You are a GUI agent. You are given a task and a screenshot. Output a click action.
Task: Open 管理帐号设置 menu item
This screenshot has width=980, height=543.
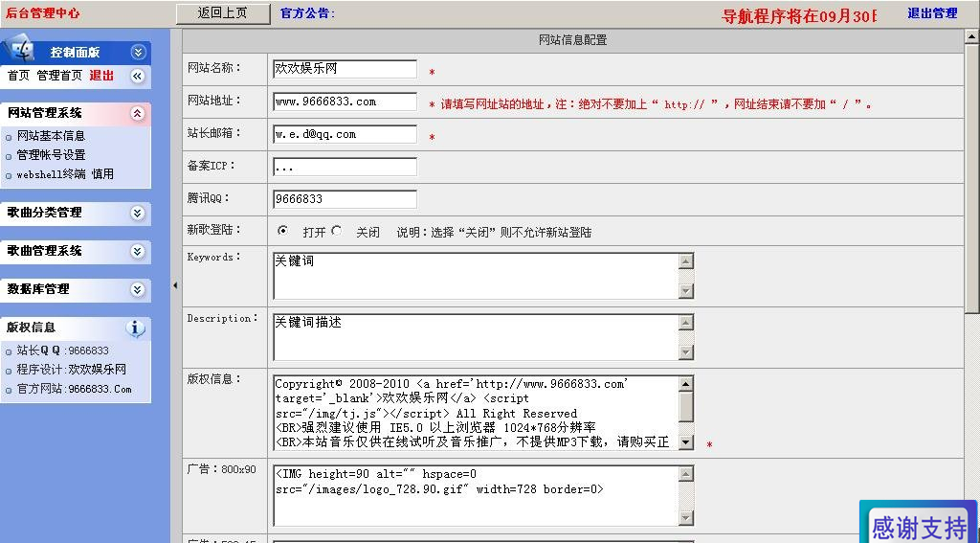click(51, 154)
